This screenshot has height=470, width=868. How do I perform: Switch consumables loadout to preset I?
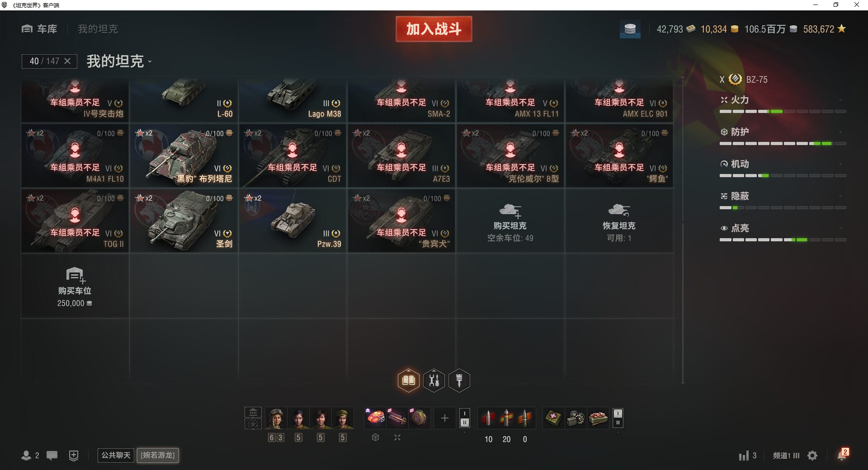coord(618,413)
